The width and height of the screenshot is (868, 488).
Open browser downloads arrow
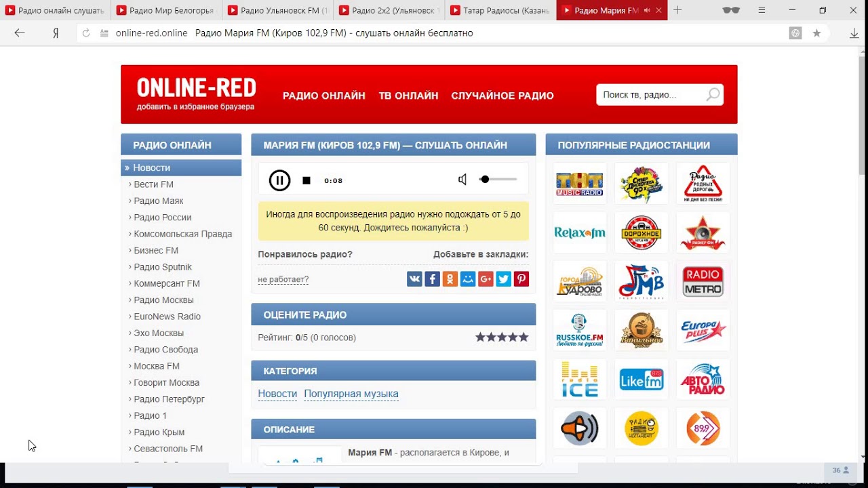coord(854,33)
